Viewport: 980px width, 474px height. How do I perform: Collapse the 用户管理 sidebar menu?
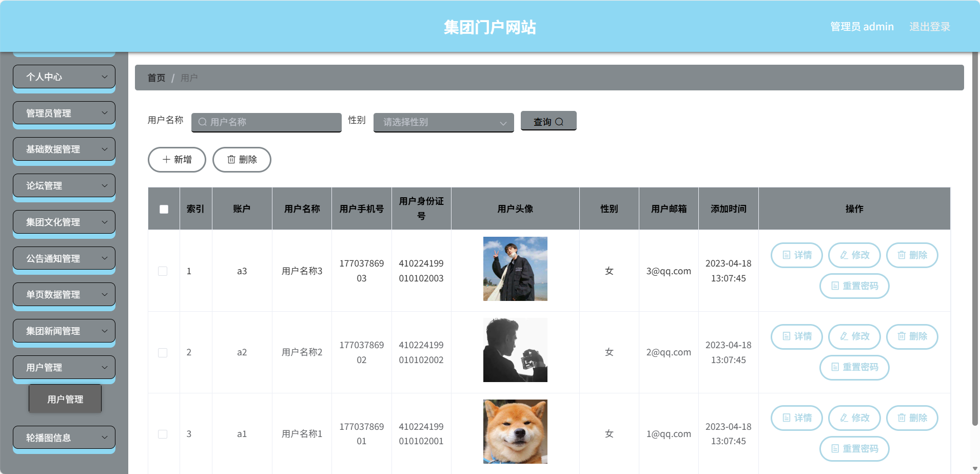[x=64, y=367]
